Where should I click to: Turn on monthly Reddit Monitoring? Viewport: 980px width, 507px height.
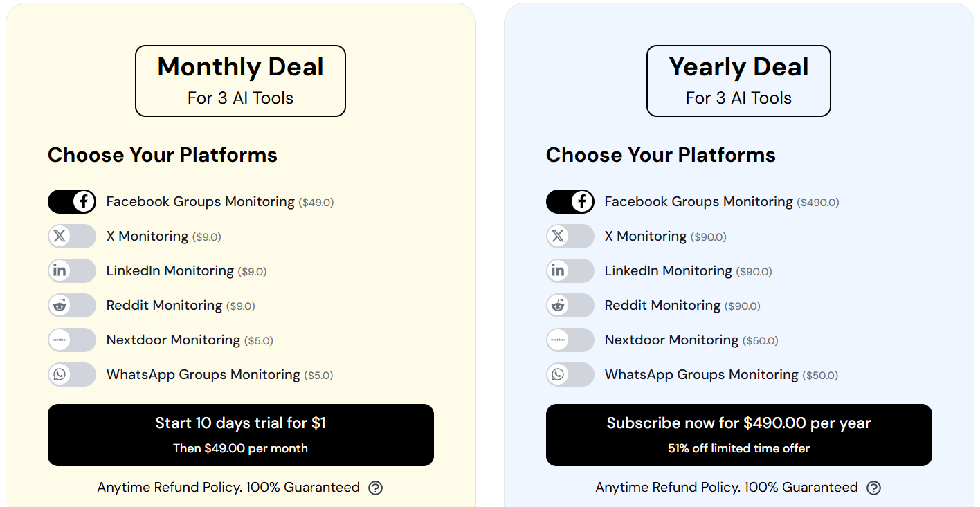click(72, 306)
